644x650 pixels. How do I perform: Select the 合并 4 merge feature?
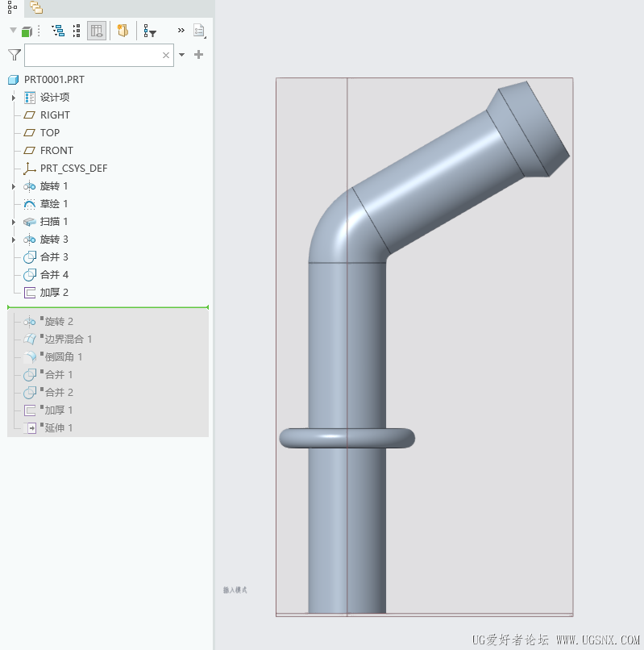click(x=54, y=275)
